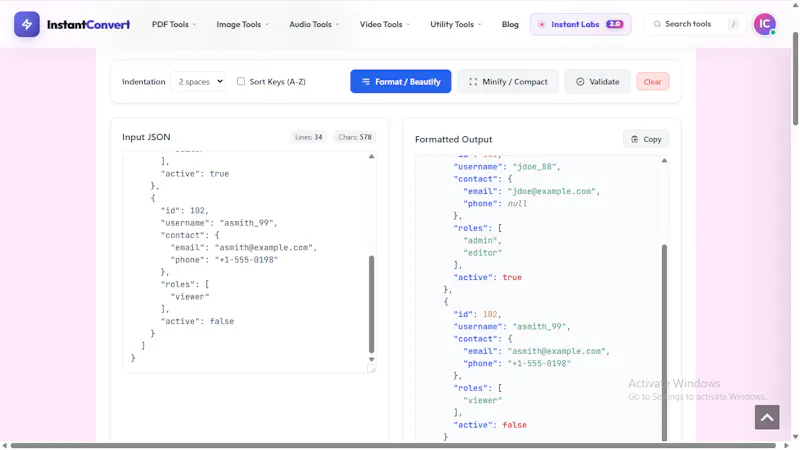Open the Audio Tools menu

pyautogui.click(x=314, y=24)
